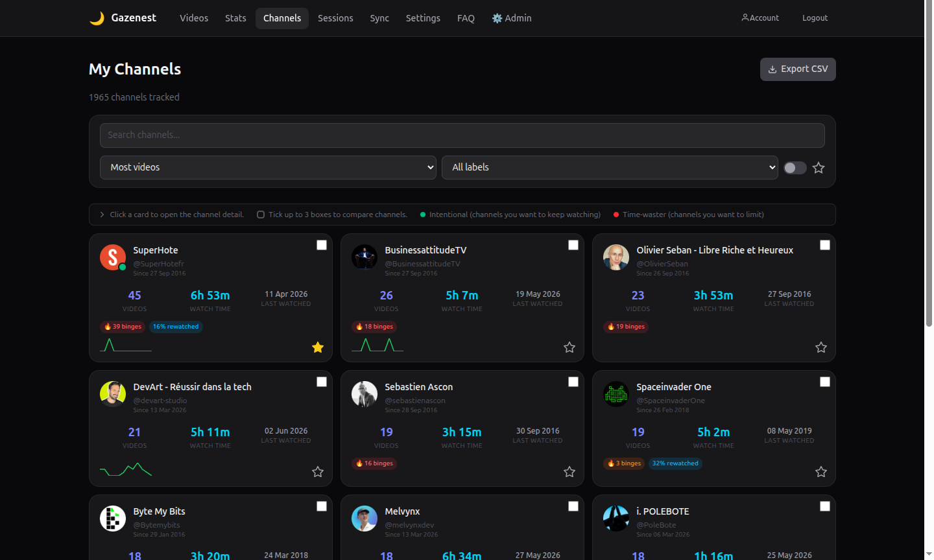Click '@SpaceinvaderOne' handle text
Image resolution: width=934 pixels, height=560 pixels.
click(671, 401)
